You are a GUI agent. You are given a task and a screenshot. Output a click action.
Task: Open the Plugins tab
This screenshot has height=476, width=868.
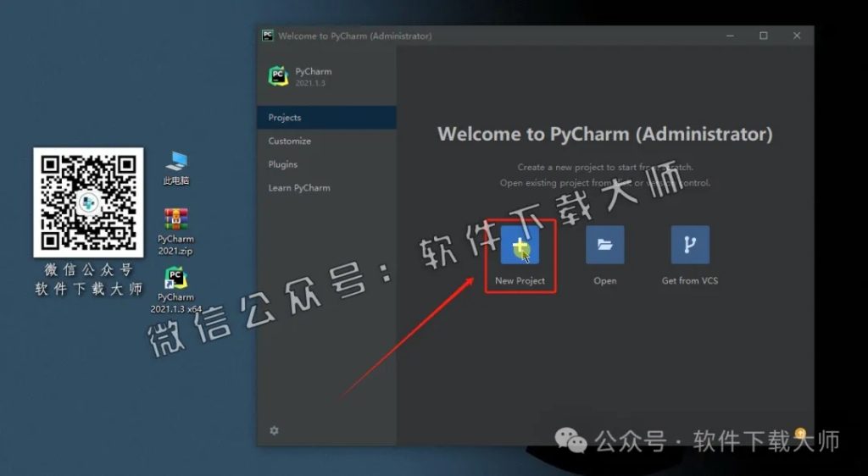[x=326, y=164]
